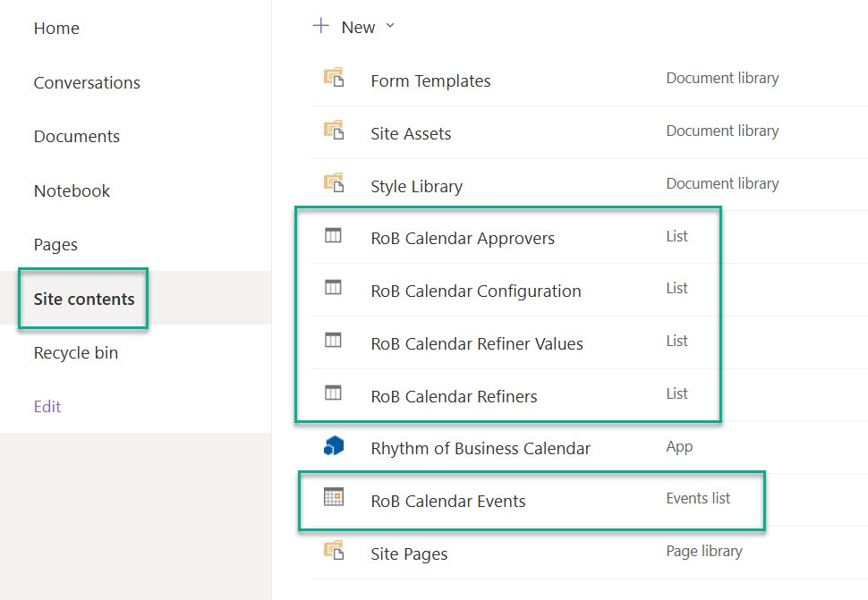The image size is (868, 600).
Task: Go to Home in the left navigation
Action: [56, 29]
